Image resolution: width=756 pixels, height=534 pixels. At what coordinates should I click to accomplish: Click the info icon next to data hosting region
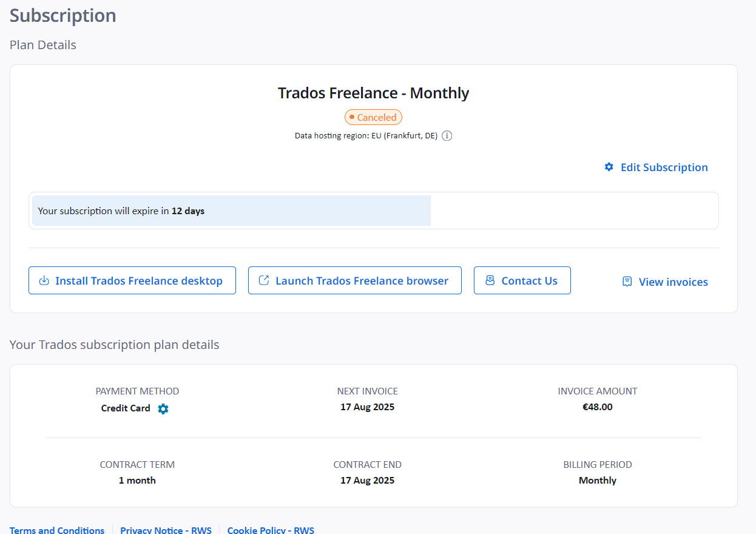pyautogui.click(x=447, y=135)
